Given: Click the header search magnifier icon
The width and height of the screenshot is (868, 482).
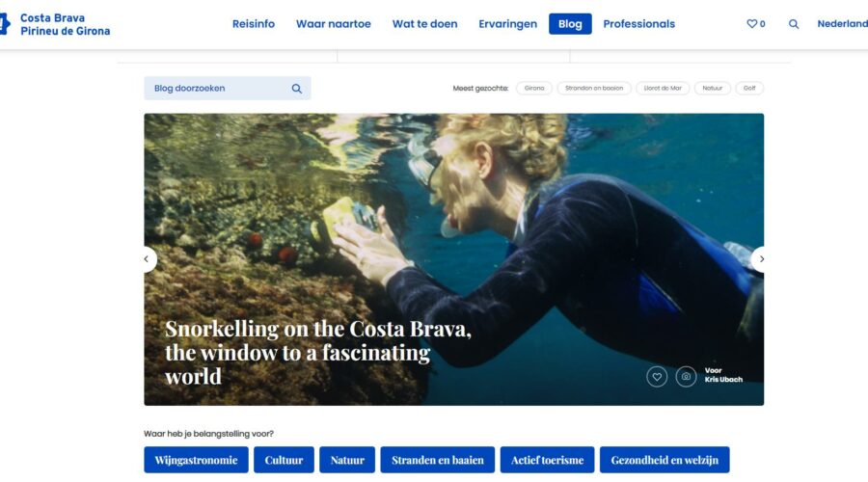Looking at the screenshot, I should pos(794,24).
